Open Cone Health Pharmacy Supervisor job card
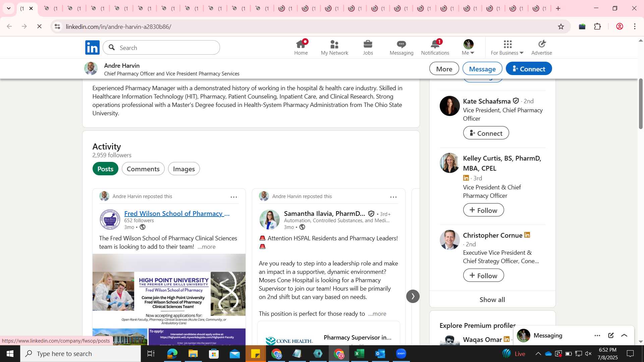 329,334
